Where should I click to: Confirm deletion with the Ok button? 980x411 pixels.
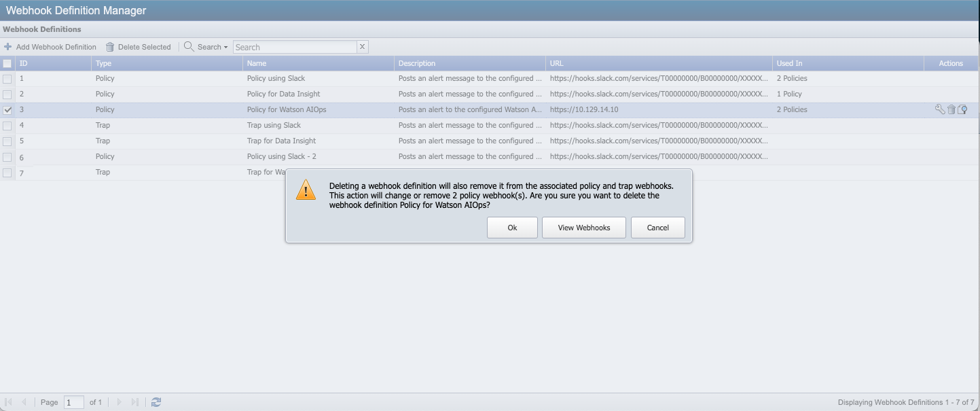513,228
